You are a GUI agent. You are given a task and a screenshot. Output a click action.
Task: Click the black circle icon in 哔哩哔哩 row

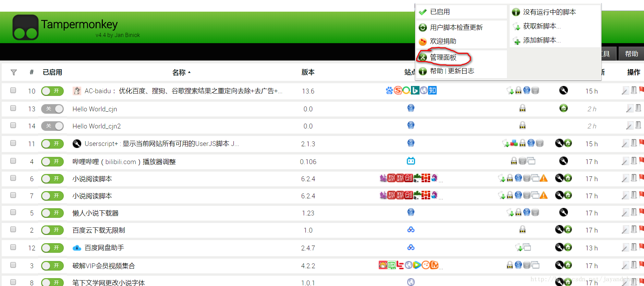point(563,161)
